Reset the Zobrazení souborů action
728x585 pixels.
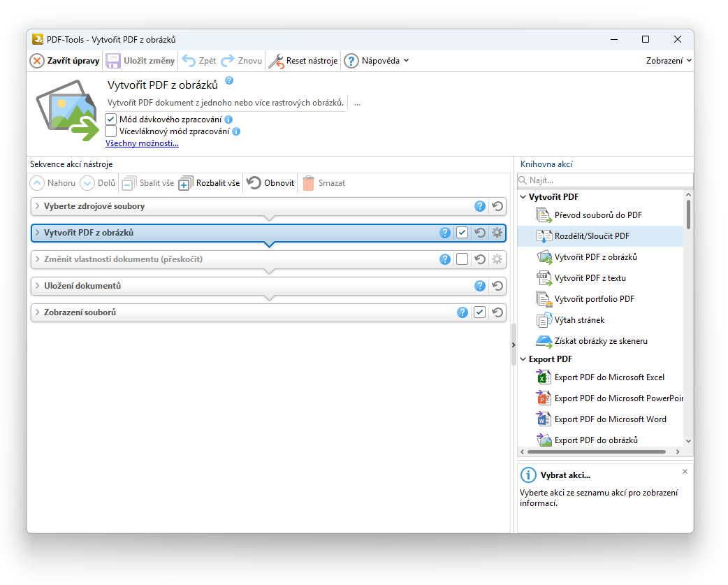pyautogui.click(x=497, y=313)
